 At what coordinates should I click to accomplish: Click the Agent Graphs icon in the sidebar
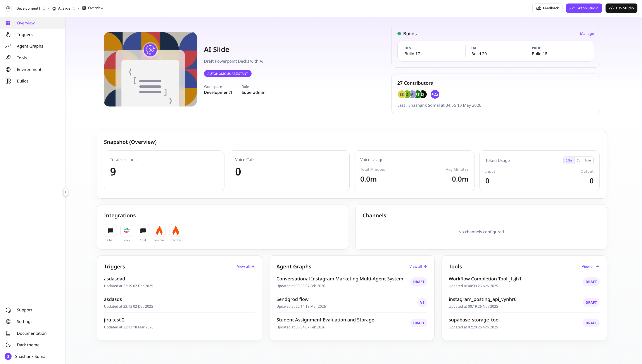click(8, 46)
